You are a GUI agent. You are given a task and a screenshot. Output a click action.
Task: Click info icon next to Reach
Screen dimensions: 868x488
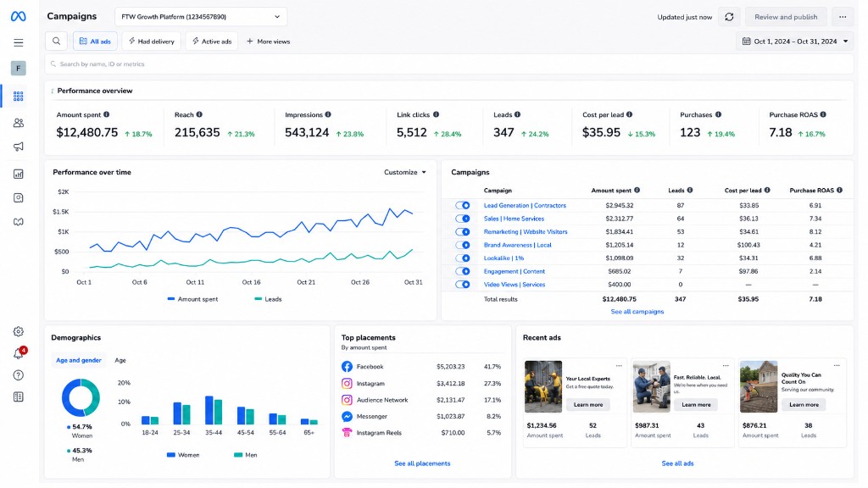(x=199, y=114)
